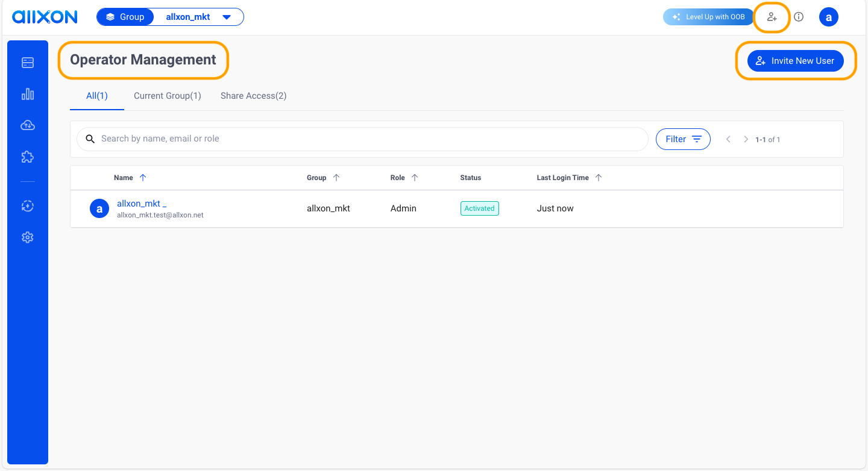Image resolution: width=868 pixels, height=471 pixels.
Task: Click the Name column header label
Action: coord(124,178)
